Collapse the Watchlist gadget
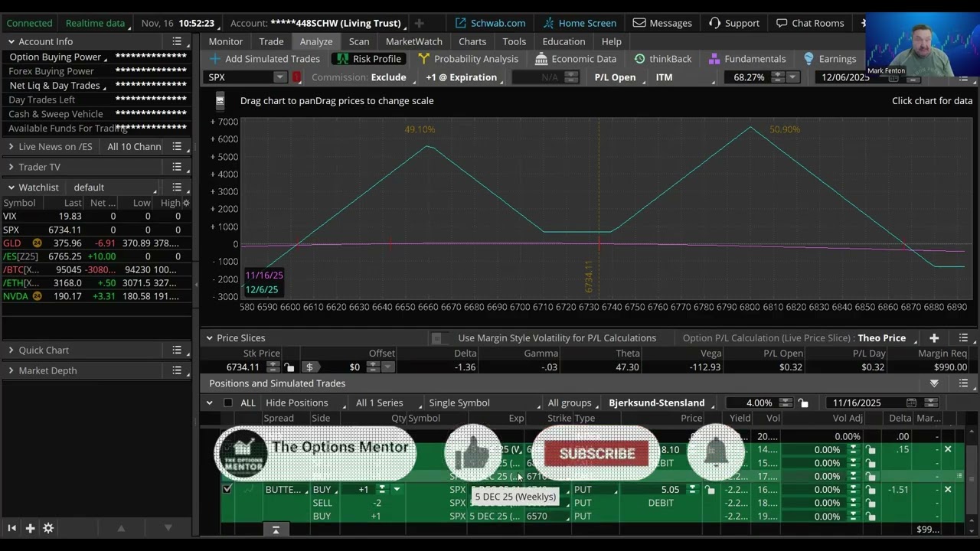This screenshot has width=980, height=551. coord(11,187)
